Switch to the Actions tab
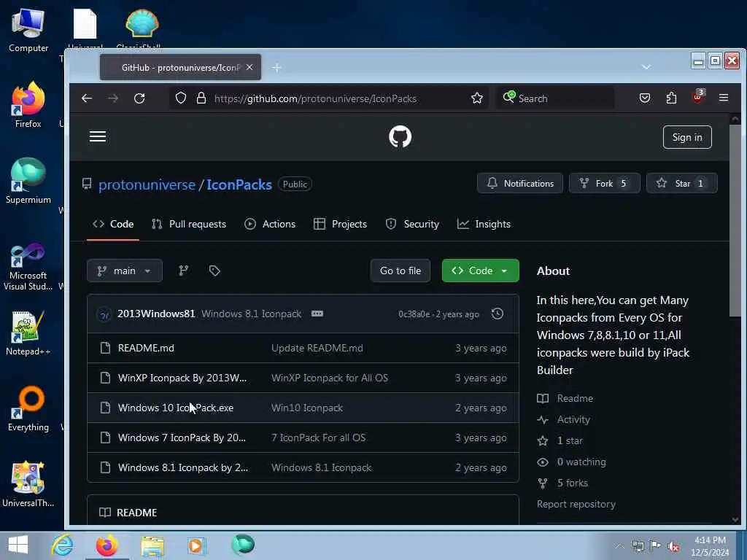Image resolution: width=747 pixels, height=560 pixels. click(x=270, y=224)
